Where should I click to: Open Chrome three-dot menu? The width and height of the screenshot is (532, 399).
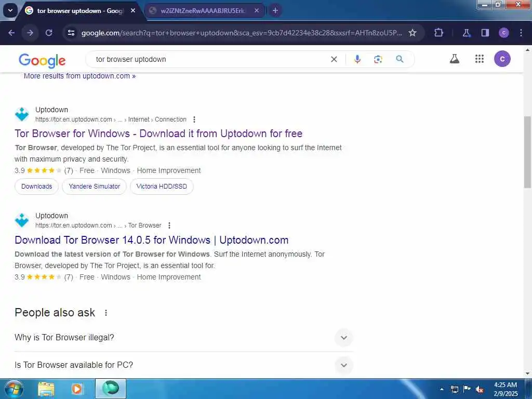tap(521, 33)
